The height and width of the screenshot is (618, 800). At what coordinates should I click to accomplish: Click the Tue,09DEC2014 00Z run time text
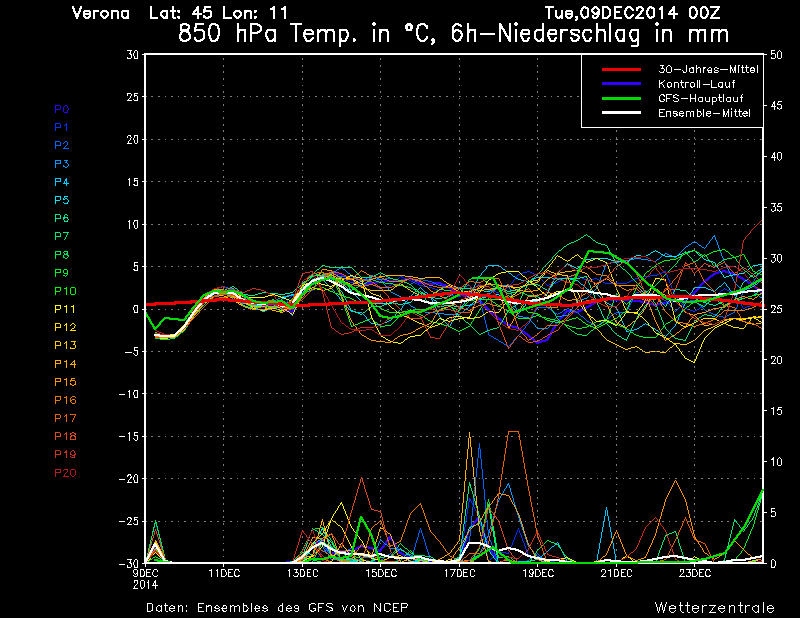point(633,13)
